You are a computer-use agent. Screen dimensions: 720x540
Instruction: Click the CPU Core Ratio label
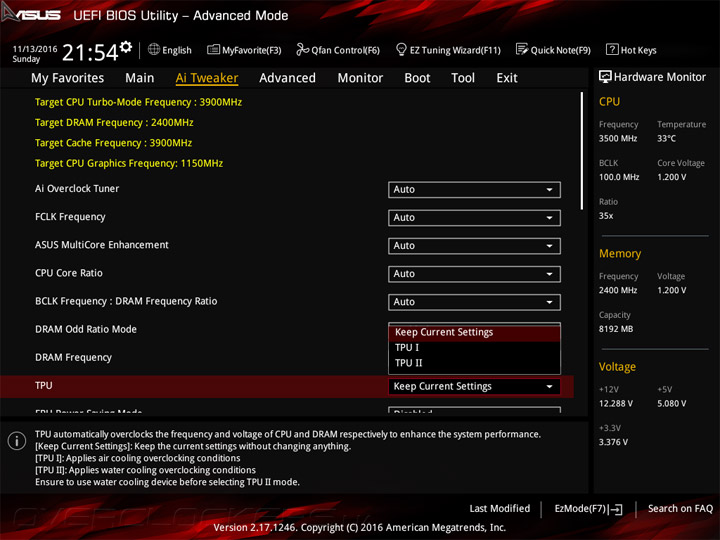[68, 273]
